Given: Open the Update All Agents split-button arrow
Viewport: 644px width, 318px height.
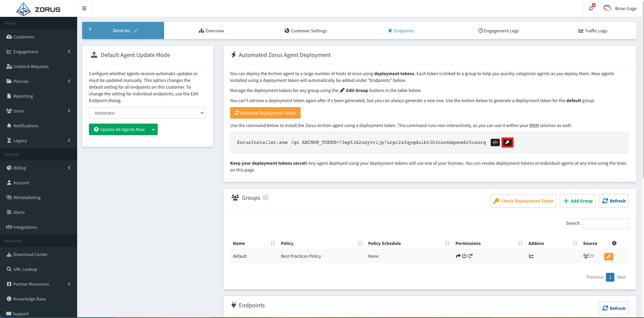Looking at the screenshot, I should 153,129.
